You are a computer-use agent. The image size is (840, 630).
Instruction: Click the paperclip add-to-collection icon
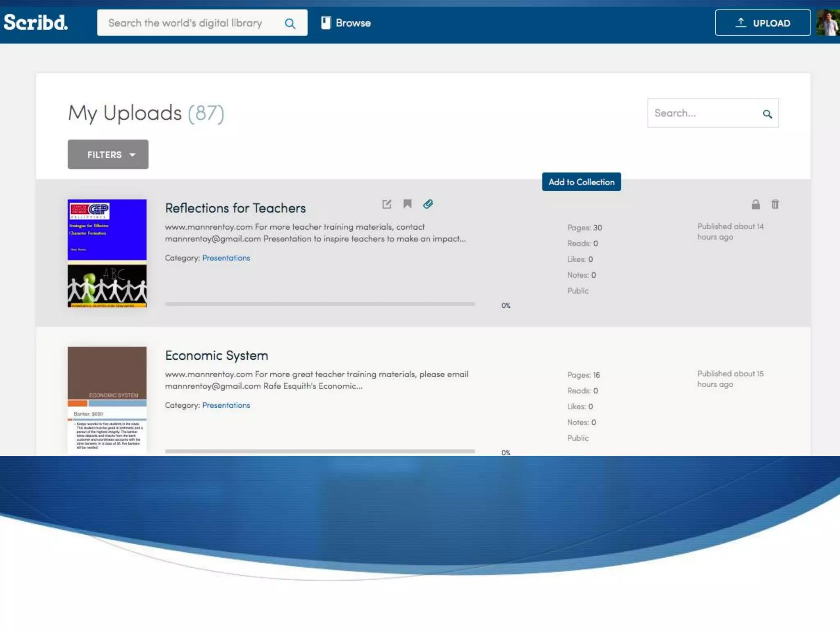428,204
